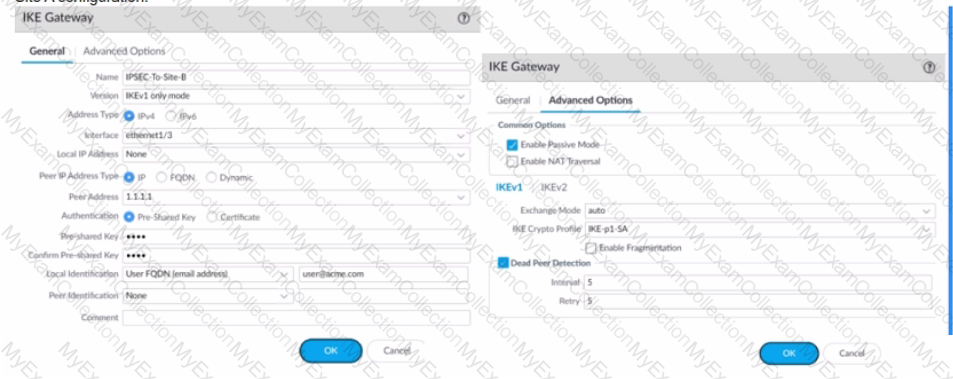Uncheck the Dead Peer Detection checkbox
Viewport: 953px width, 379px height.
pyautogui.click(x=503, y=263)
